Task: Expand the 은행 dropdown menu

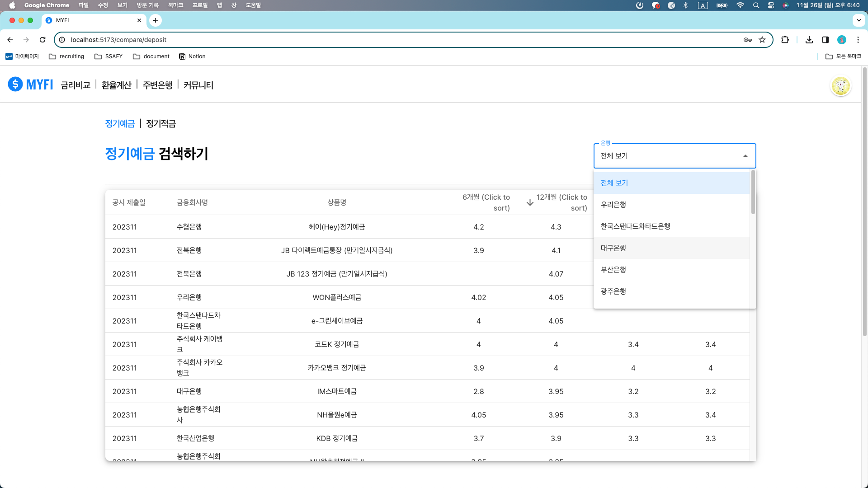Action: point(674,155)
